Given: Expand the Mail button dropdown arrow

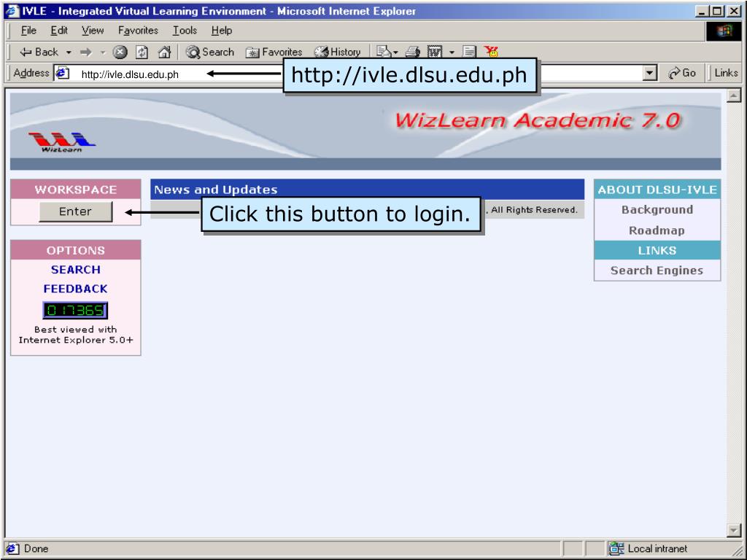Looking at the screenshot, I should tap(395, 52).
